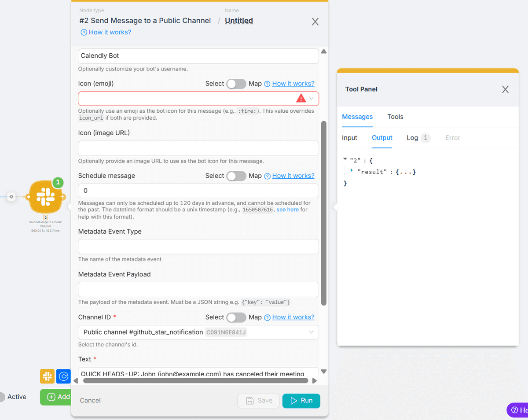Toggle Select/Map switch for Icon (emoji)
Screen dimensions: 528x420
[x=236, y=84]
